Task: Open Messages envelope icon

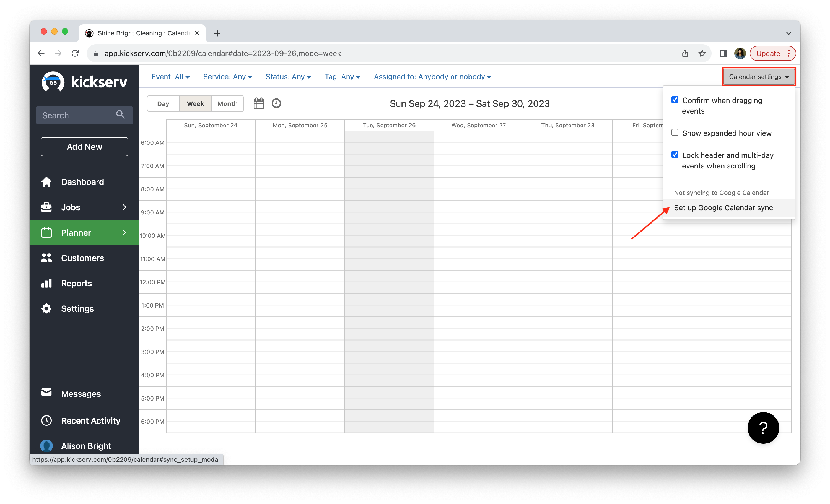Action: [x=46, y=392]
